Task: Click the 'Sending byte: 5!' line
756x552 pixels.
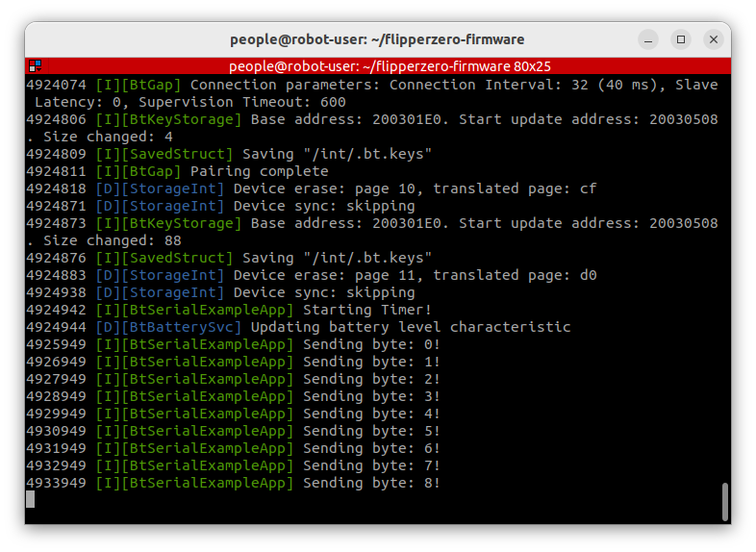Action: (233, 432)
